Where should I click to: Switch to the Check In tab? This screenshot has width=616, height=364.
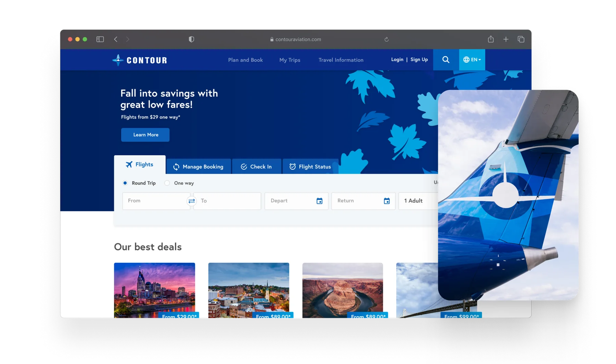[x=257, y=166]
